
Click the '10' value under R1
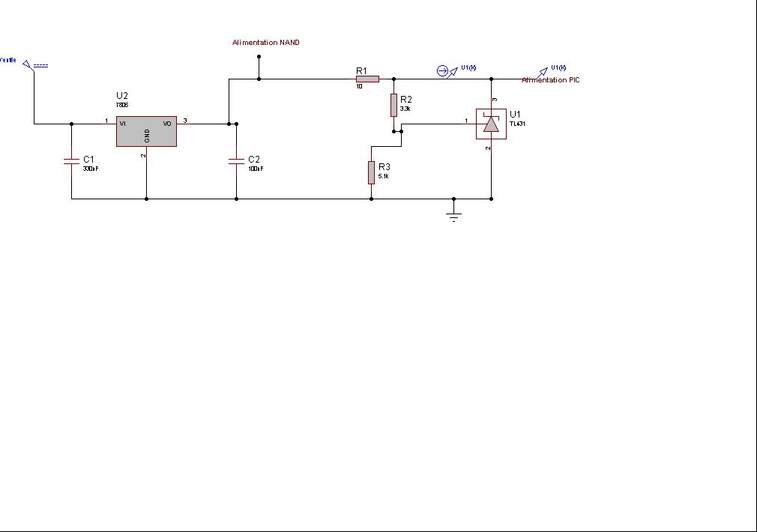pyautogui.click(x=359, y=86)
